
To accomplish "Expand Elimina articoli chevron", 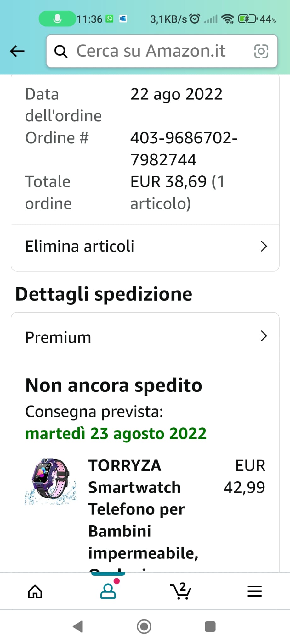I will (264, 246).
